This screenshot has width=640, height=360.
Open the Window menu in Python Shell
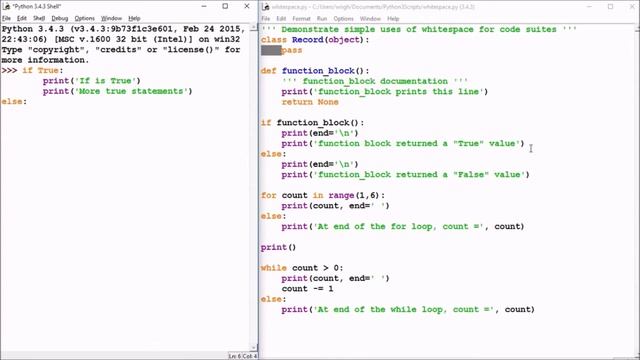[111, 18]
